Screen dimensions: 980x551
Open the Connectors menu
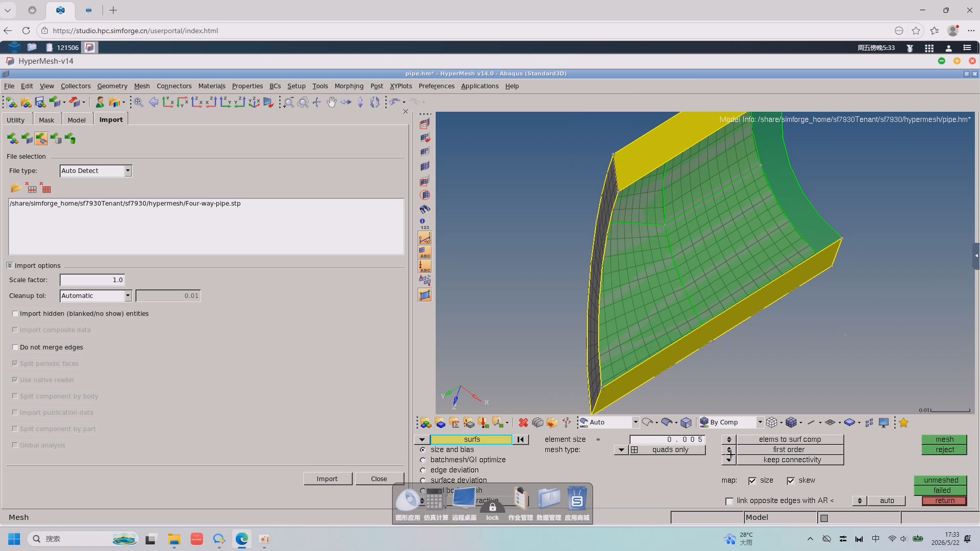pyautogui.click(x=174, y=86)
